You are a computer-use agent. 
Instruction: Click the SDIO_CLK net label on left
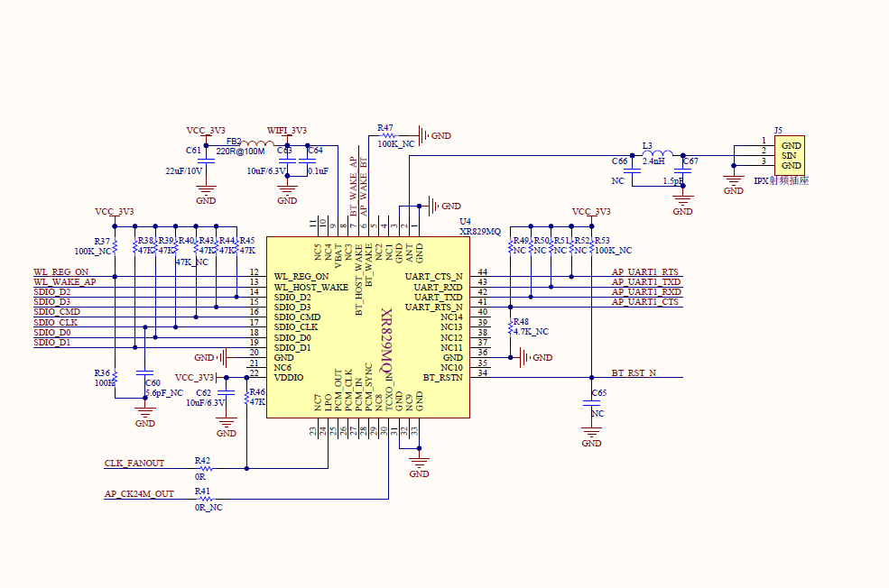pos(56,322)
